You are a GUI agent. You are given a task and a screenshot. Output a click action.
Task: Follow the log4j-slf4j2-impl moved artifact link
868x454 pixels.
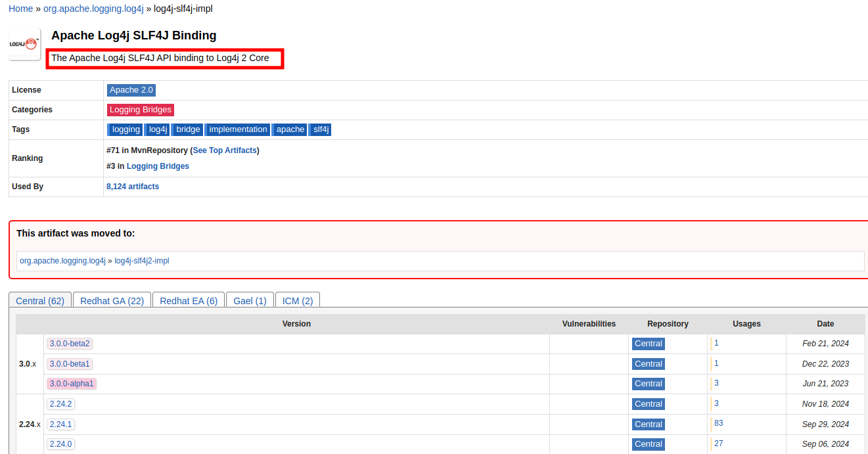point(142,261)
